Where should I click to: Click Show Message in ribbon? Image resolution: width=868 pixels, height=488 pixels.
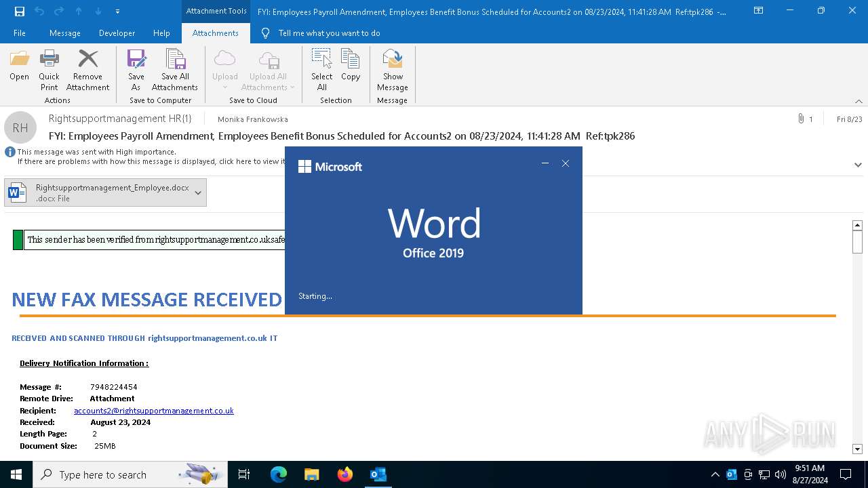[393, 70]
